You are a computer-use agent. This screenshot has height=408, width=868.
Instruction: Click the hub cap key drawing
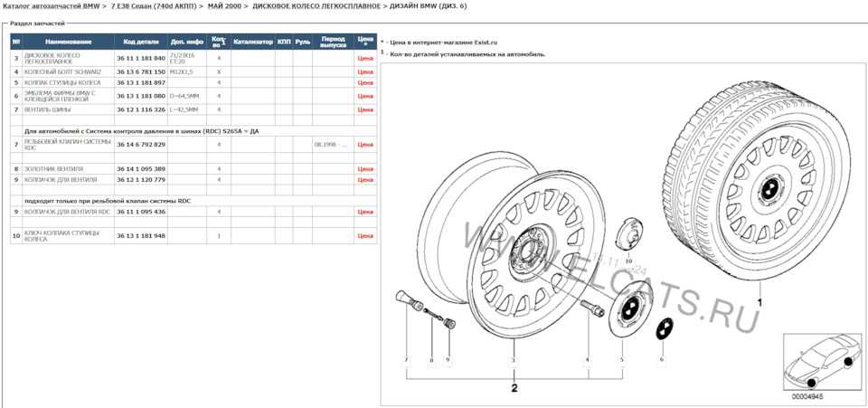pyautogui.click(x=627, y=233)
